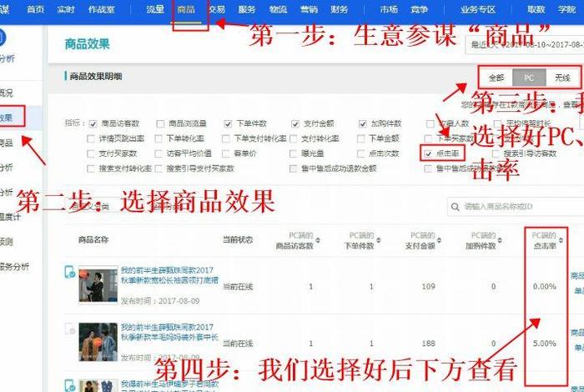Enable 商品浏览量 indicator checkbox
Viewport: 584px width, 392px height.
[x=160, y=123]
